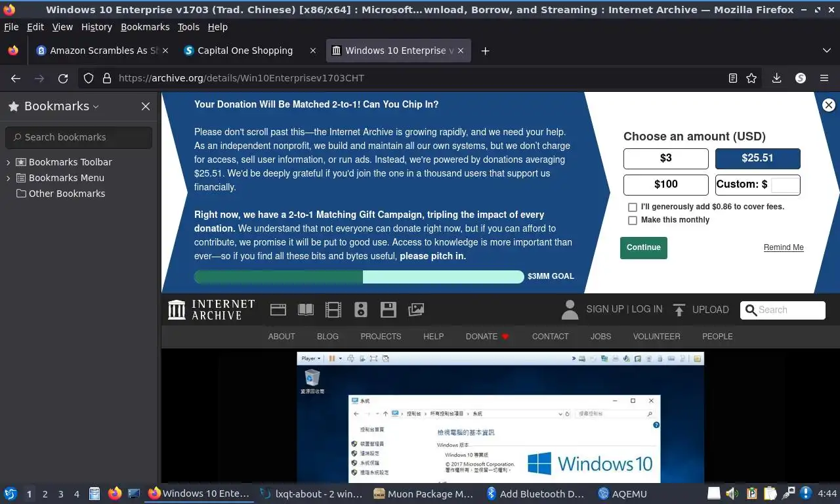Click the Search bookmarks field
Viewport: 840px width, 504px height.
(x=79, y=137)
